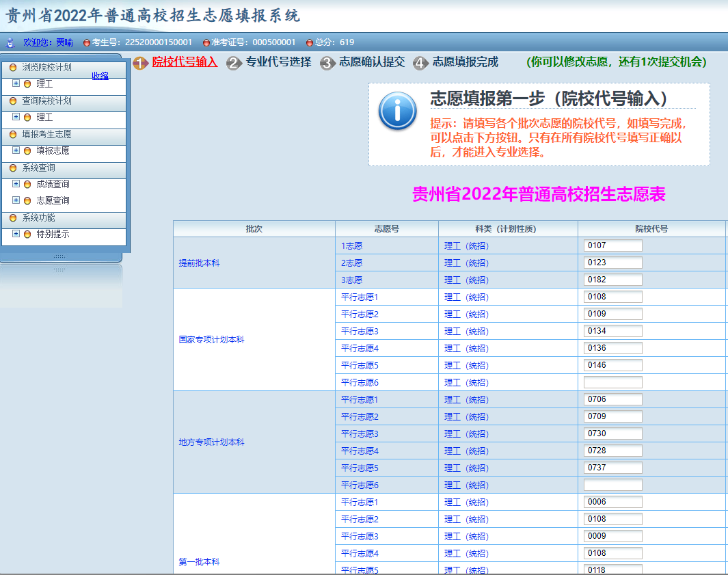Image resolution: width=728 pixels, height=575 pixels.
Task: Focus 地方专项 平行志愿1 field 0706
Action: [x=613, y=399]
